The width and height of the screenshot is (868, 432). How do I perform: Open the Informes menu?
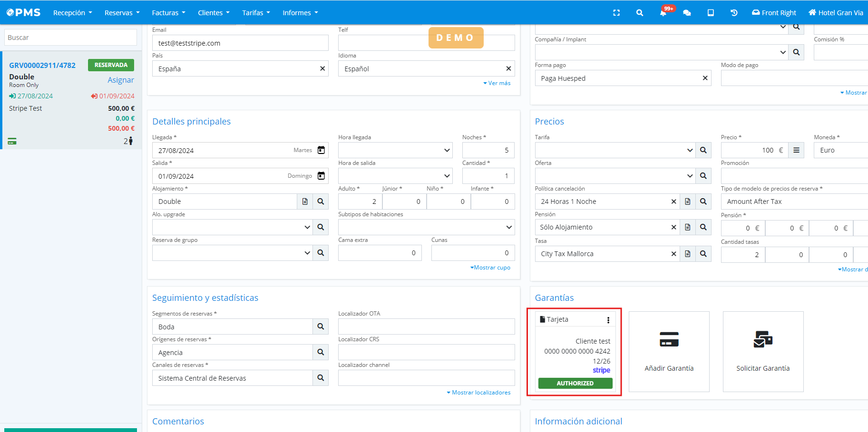(x=300, y=13)
